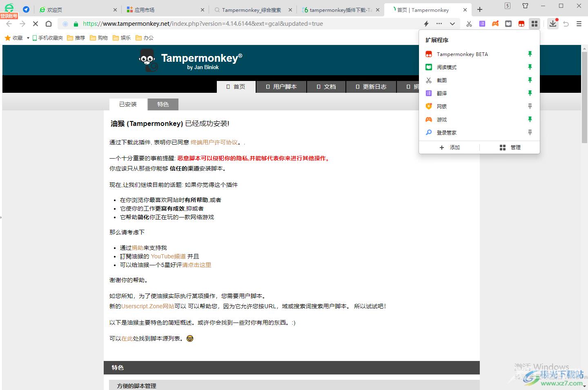The height and width of the screenshot is (390, 588).
Task: Open the browser main hamburger menu
Action: pos(579,24)
